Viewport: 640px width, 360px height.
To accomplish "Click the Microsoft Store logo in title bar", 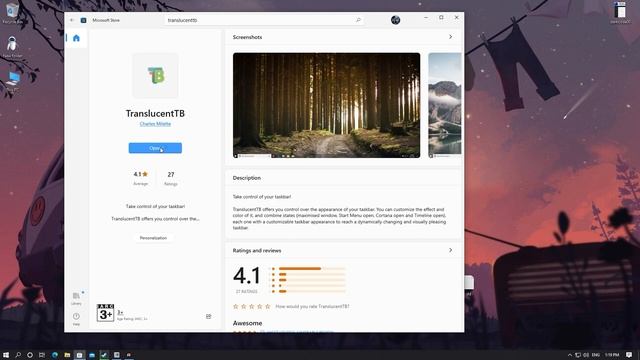I will tap(83, 20).
